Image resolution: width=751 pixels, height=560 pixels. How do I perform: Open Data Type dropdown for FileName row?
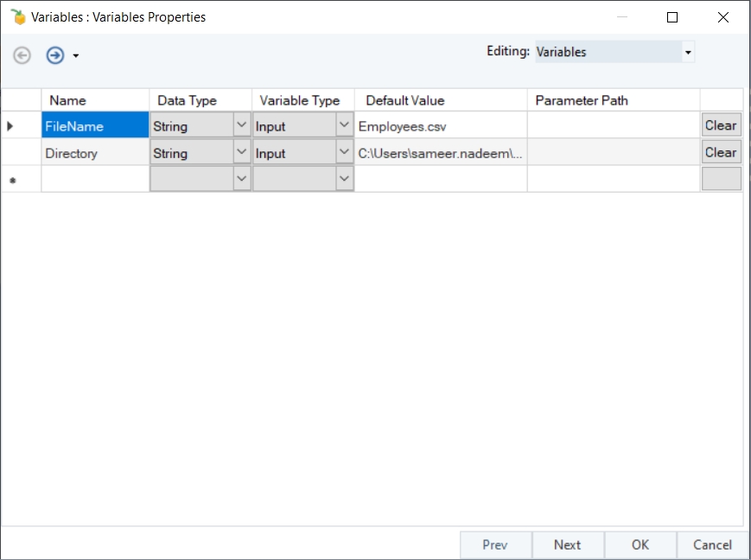[x=241, y=126]
